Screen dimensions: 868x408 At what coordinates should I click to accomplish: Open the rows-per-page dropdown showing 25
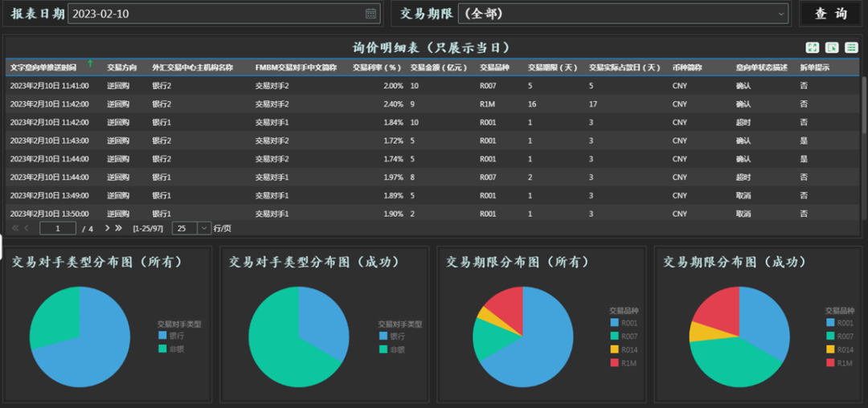click(203, 228)
